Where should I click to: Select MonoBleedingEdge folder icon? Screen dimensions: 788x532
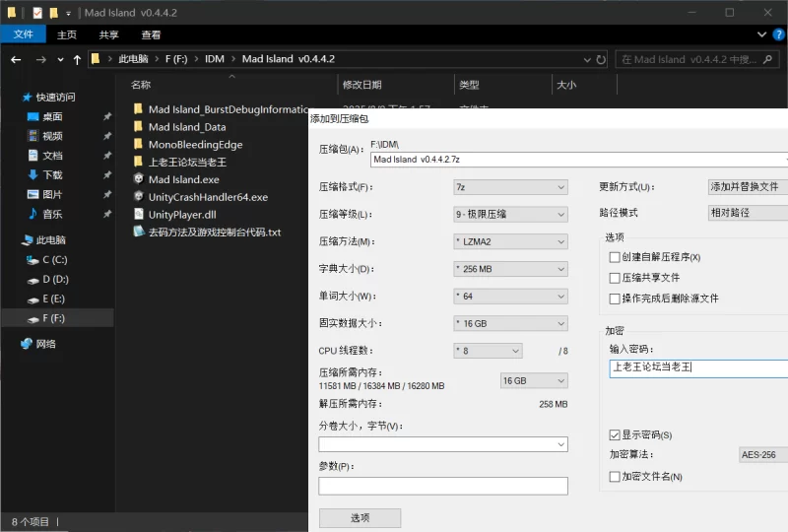point(138,144)
